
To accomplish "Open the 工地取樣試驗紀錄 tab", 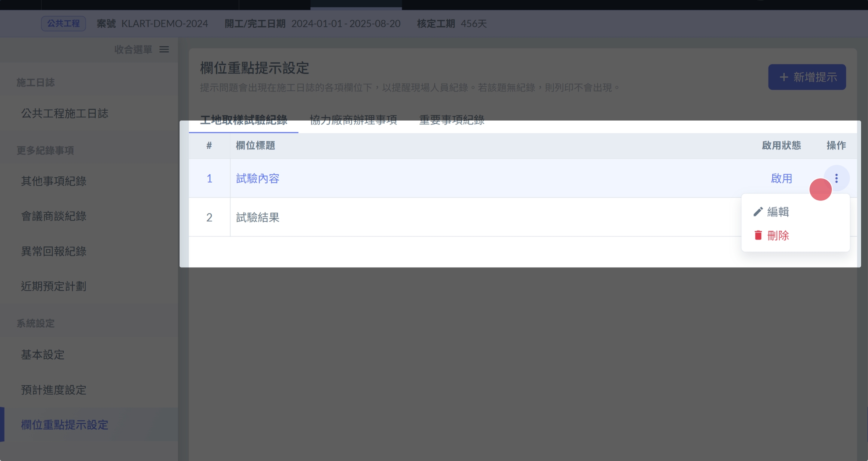I will click(x=243, y=120).
